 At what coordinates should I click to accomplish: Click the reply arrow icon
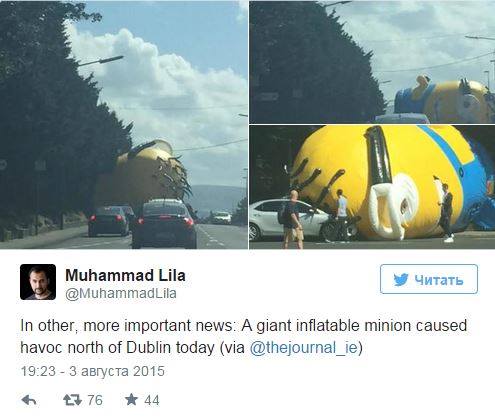tap(29, 400)
